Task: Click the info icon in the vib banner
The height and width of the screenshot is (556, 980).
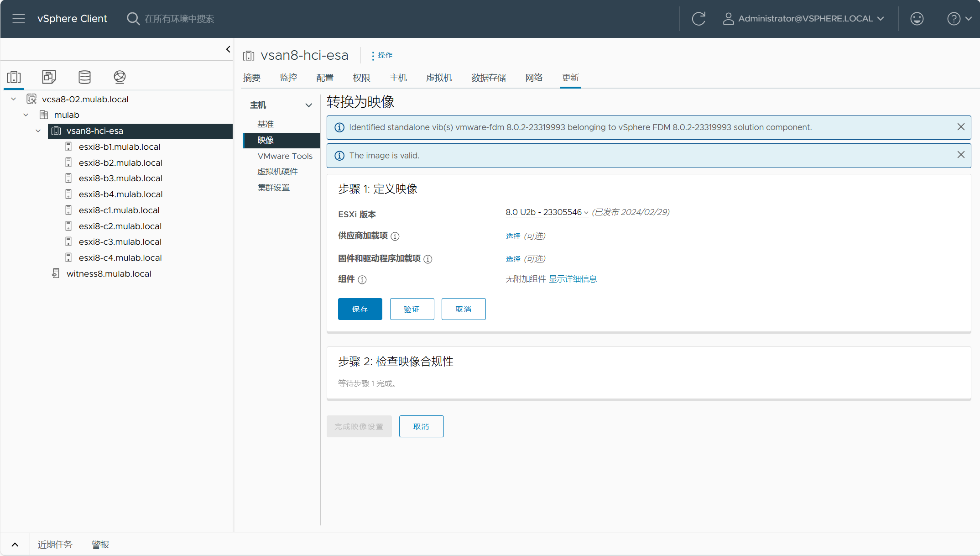Action: point(339,127)
